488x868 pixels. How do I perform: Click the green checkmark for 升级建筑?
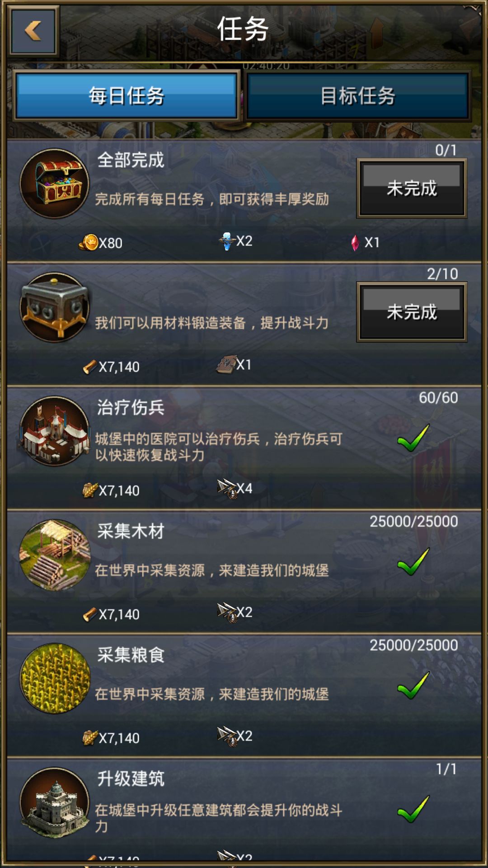point(413,809)
